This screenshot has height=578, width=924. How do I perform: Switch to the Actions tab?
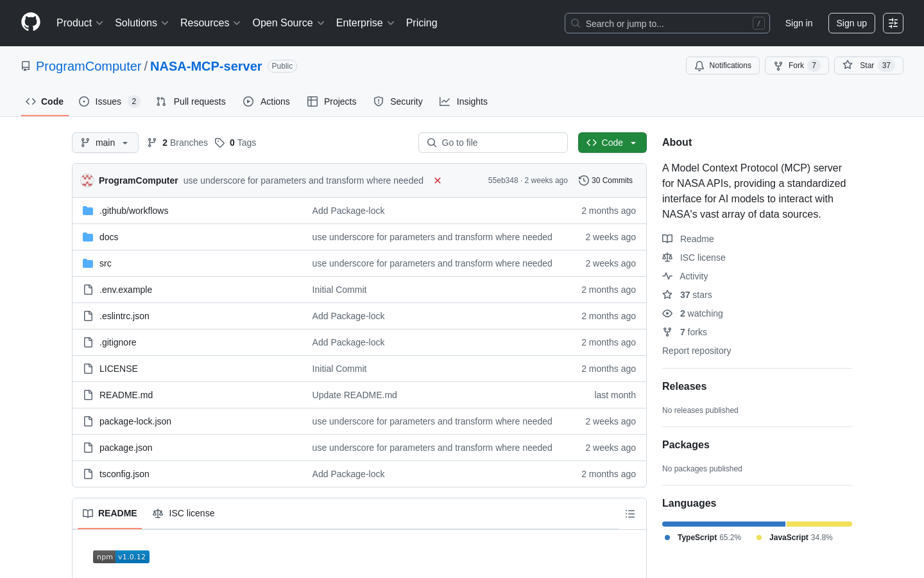tap(267, 101)
